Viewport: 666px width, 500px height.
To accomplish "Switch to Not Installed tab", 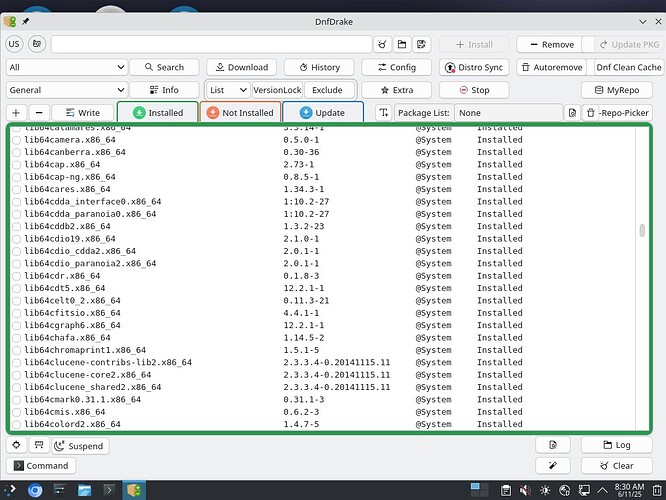I will coord(240,113).
